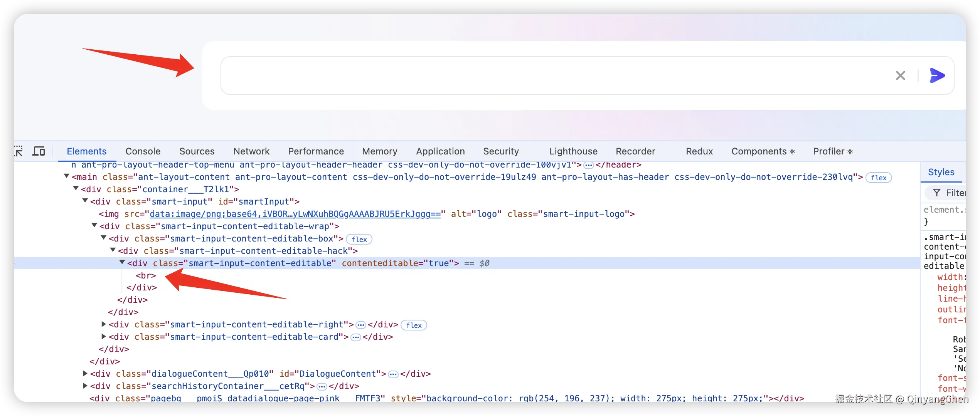Toggle the device toolbar icon

pyautogui.click(x=39, y=151)
